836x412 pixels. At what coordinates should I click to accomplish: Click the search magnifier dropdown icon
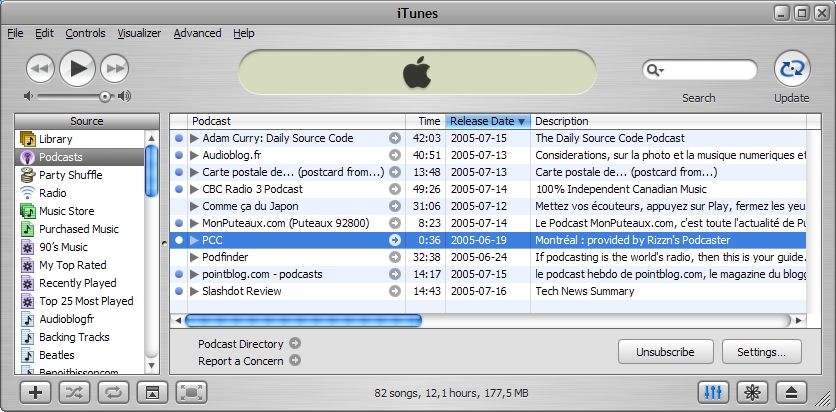click(653, 70)
